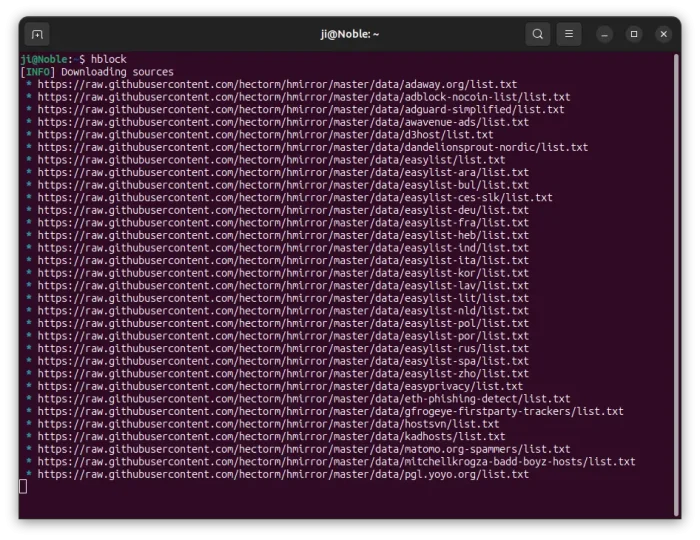Click the easylist-rus list URL
Screen dimensions: 700x540
[x=283, y=348]
